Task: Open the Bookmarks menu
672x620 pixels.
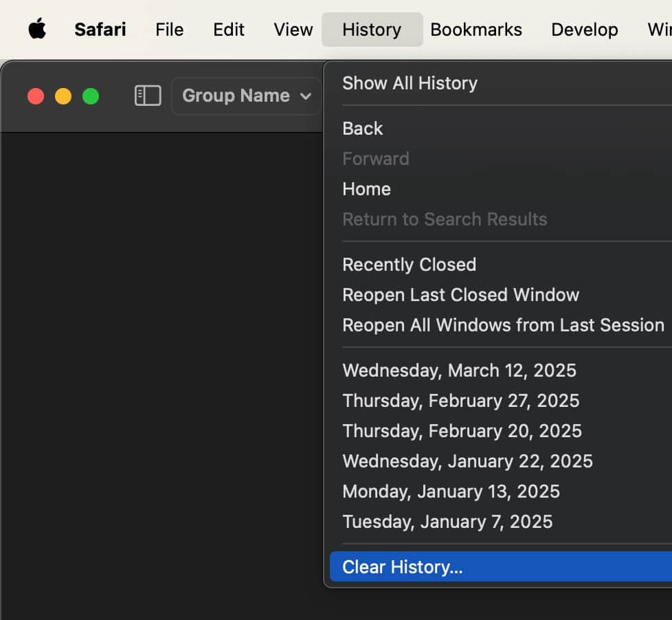Action: click(476, 29)
